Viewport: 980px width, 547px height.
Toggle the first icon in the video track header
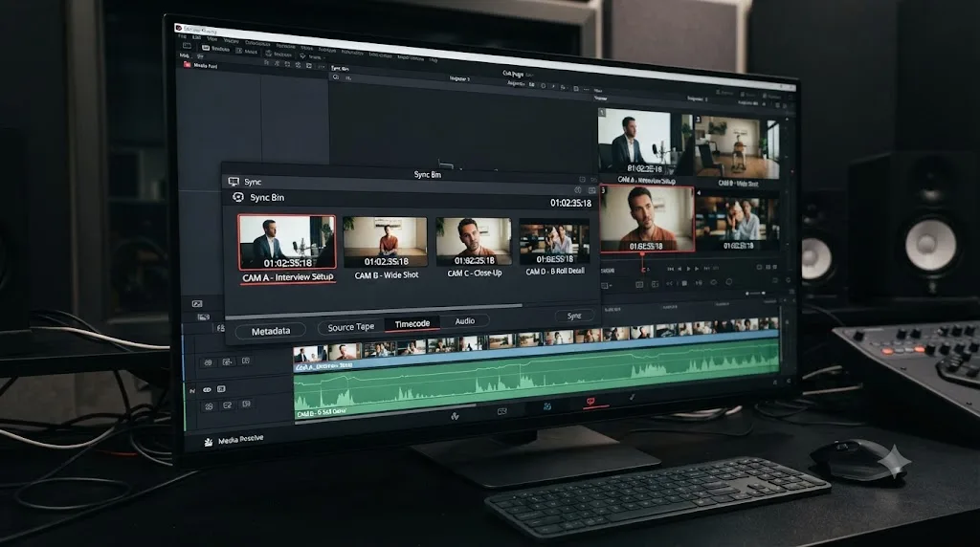[208, 362]
